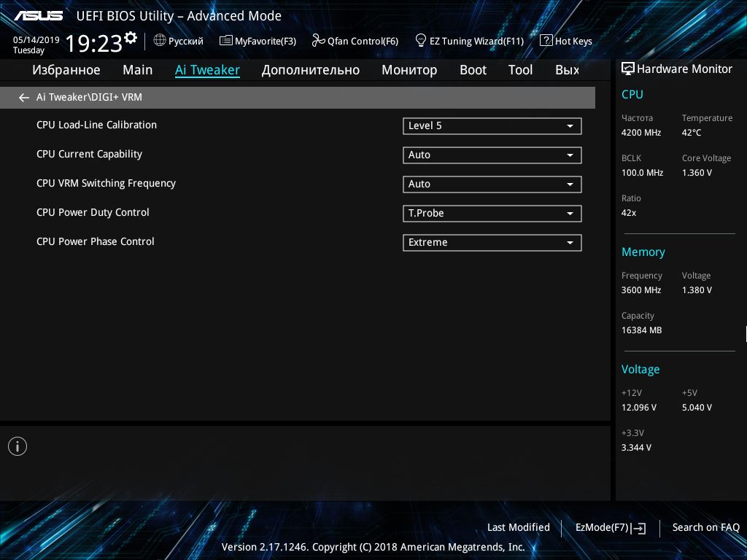
Task: Open CPU Power Duty Control dropdown
Action: click(x=492, y=214)
